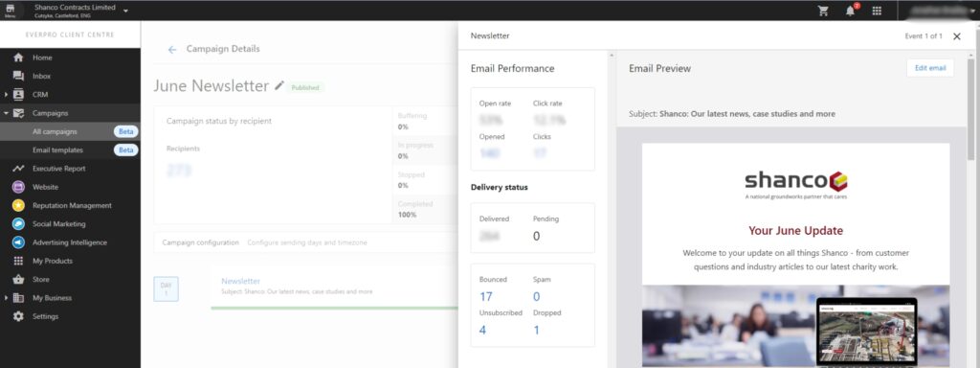Viewport: 980px width, 368px height.
Task: Open the Shanco Contracts Limited account dropdown
Action: tap(125, 11)
